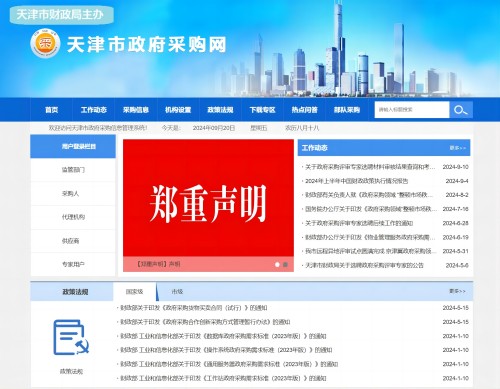Image resolution: width=500 pixels, height=389 pixels.
Task: Click the 天津市政府采购网 site logo emblem
Action: 45,43
